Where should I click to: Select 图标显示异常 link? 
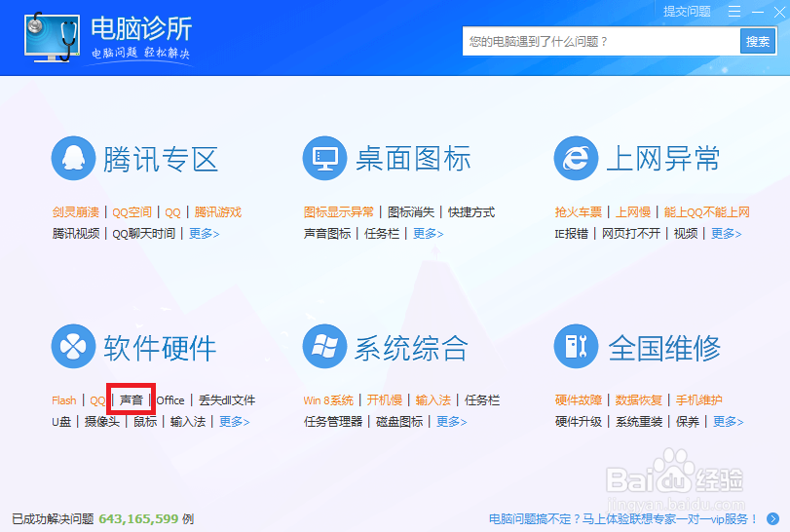(339, 212)
